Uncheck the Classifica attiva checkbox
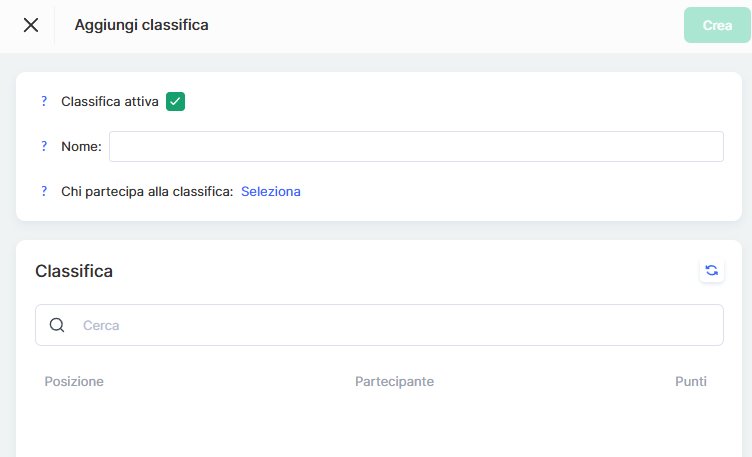This screenshot has width=752, height=457. tap(176, 101)
